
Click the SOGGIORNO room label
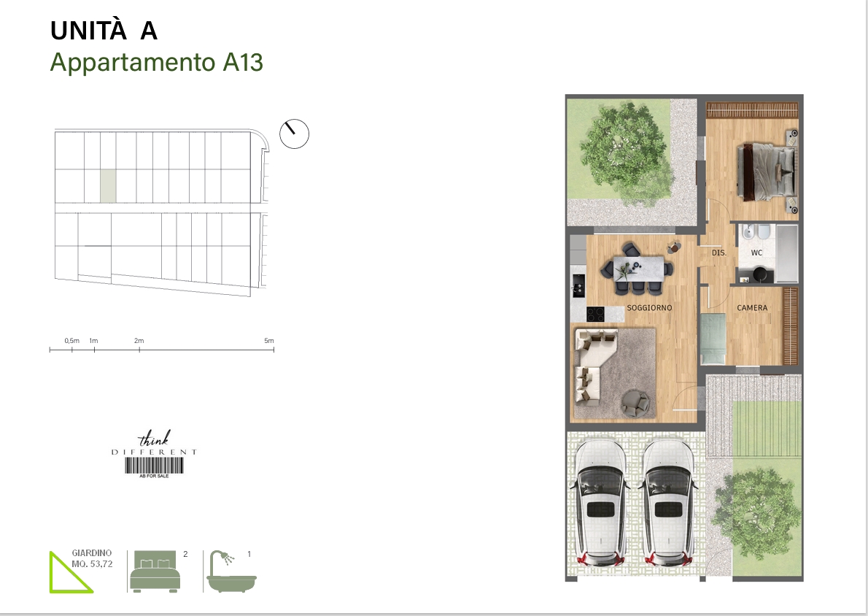coord(649,308)
